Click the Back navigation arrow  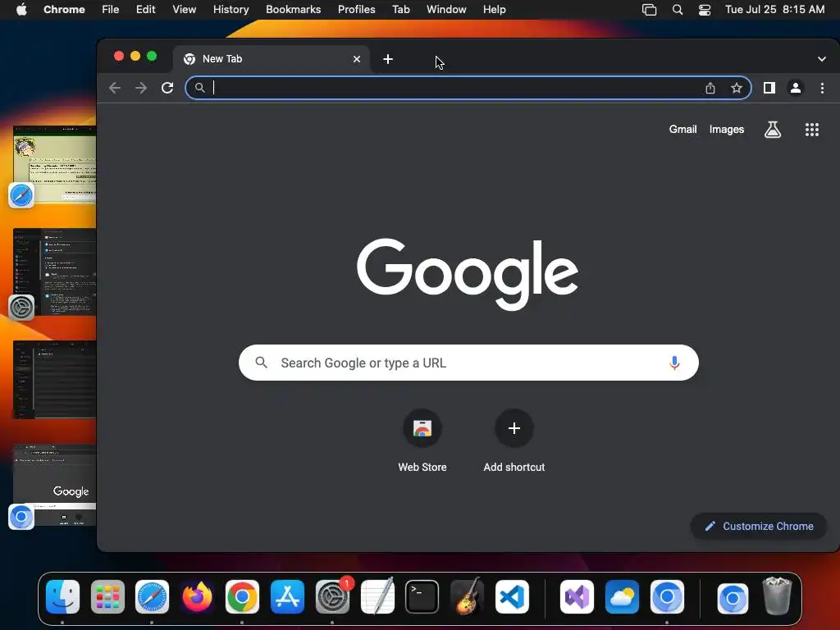(x=115, y=88)
